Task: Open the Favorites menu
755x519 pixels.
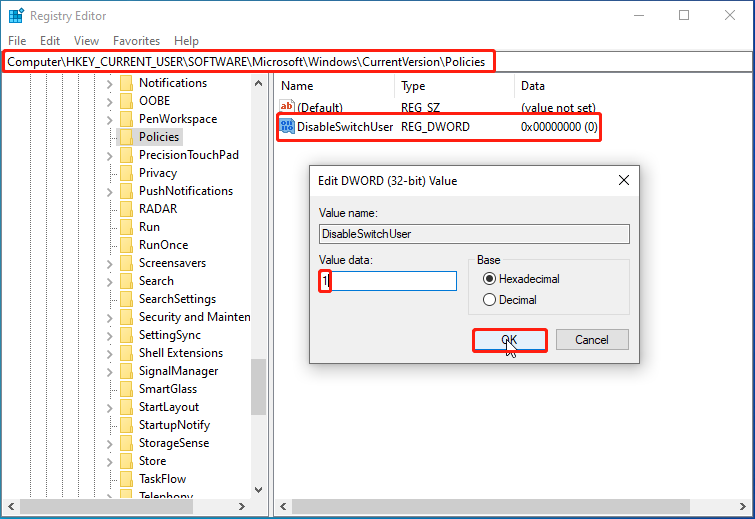Action: [x=136, y=41]
